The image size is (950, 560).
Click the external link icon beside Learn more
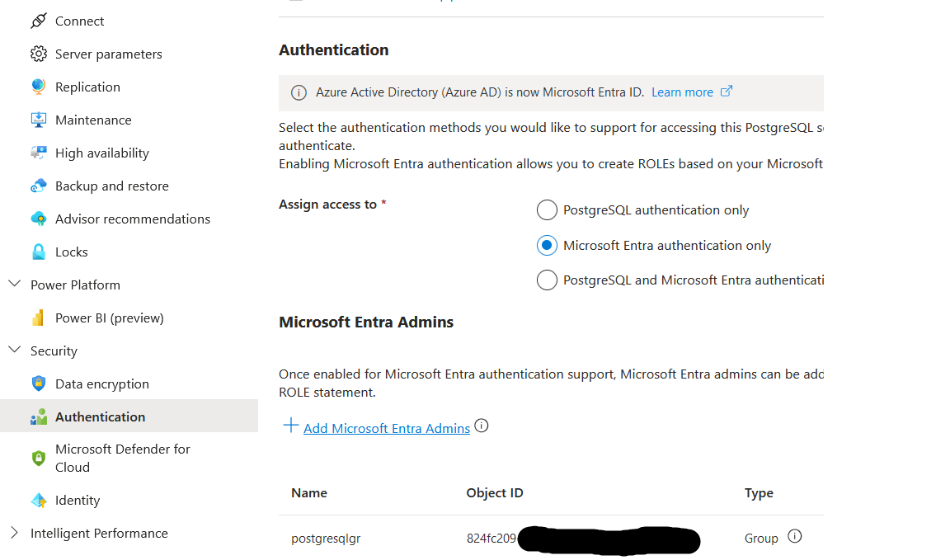click(x=727, y=92)
